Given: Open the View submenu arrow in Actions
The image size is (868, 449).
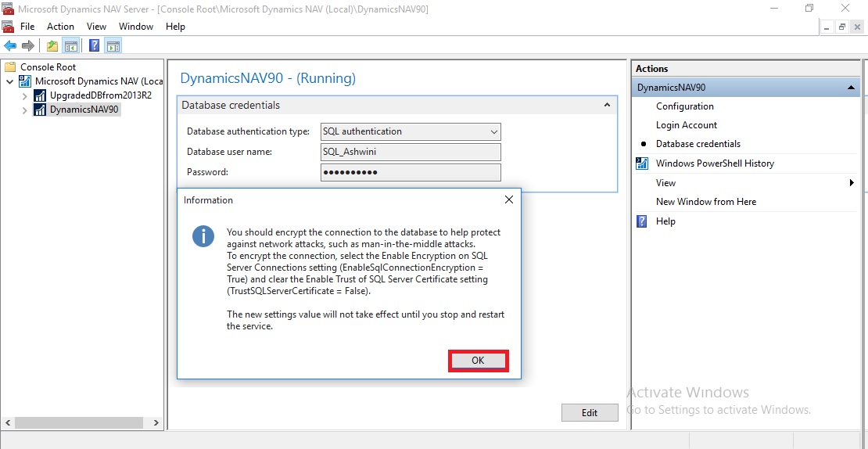Looking at the screenshot, I should (x=852, y=183).
